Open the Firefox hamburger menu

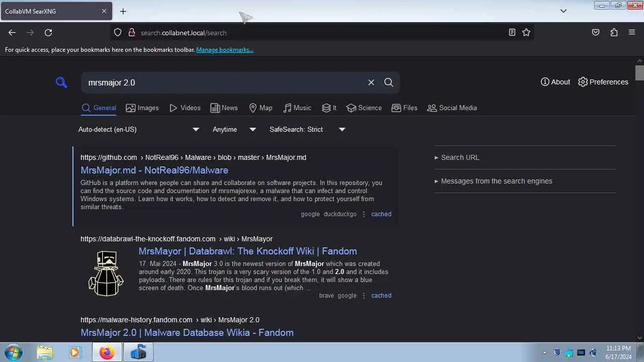click(632, 33)
